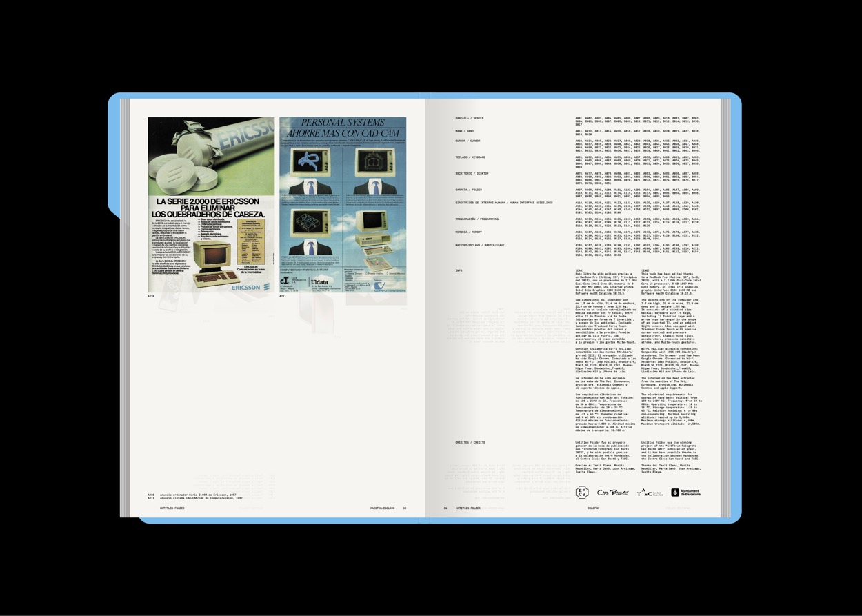Image resolution: width=862 pixels, height=616 pixels.
Task: Click the A210 label under the Ericsson ad
Action: [151, 297]
